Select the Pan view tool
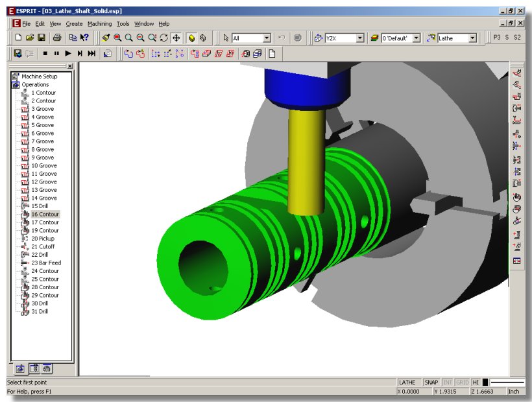 point(176,38)
